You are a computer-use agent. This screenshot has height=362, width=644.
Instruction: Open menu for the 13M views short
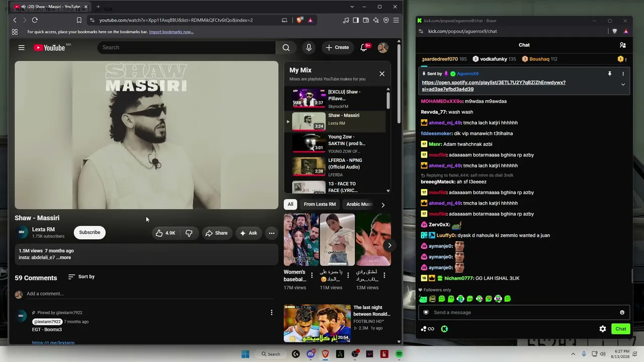[x=384, y=276]
